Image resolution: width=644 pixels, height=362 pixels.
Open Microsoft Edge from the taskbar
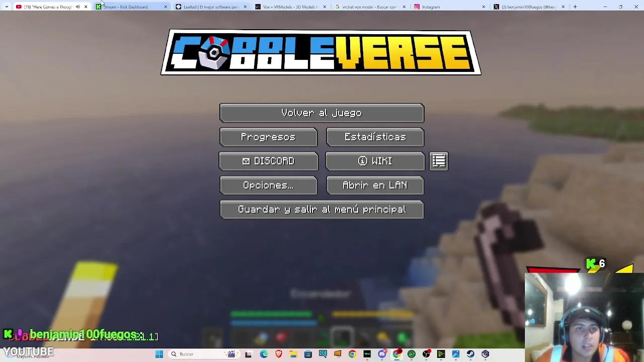tap(264, 354)
